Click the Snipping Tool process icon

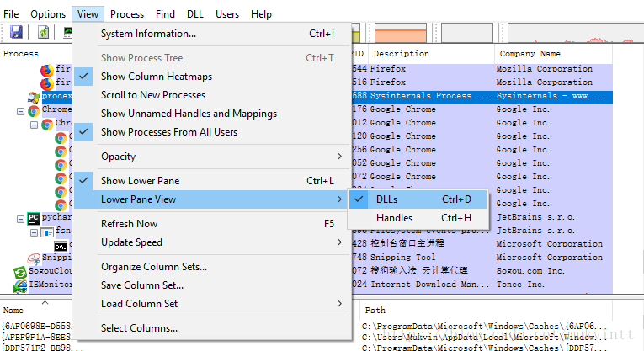[x=34, y=258]
